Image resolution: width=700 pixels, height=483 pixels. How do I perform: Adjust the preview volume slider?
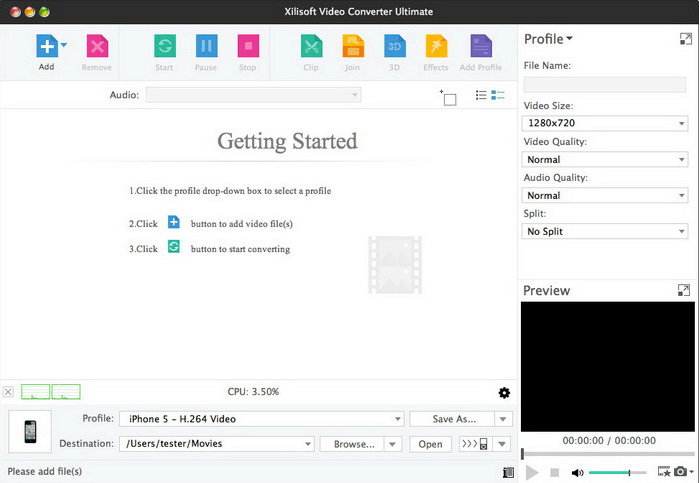(617, 472)
